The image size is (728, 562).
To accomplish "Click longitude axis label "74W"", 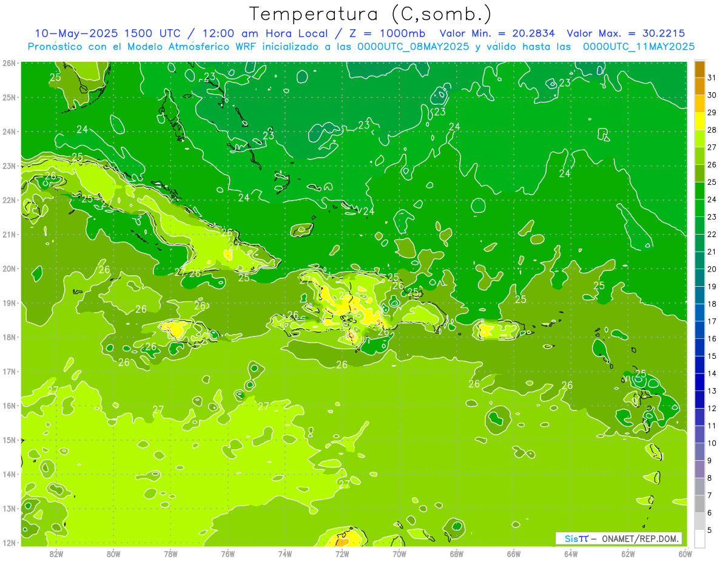I will coord(285,554).
